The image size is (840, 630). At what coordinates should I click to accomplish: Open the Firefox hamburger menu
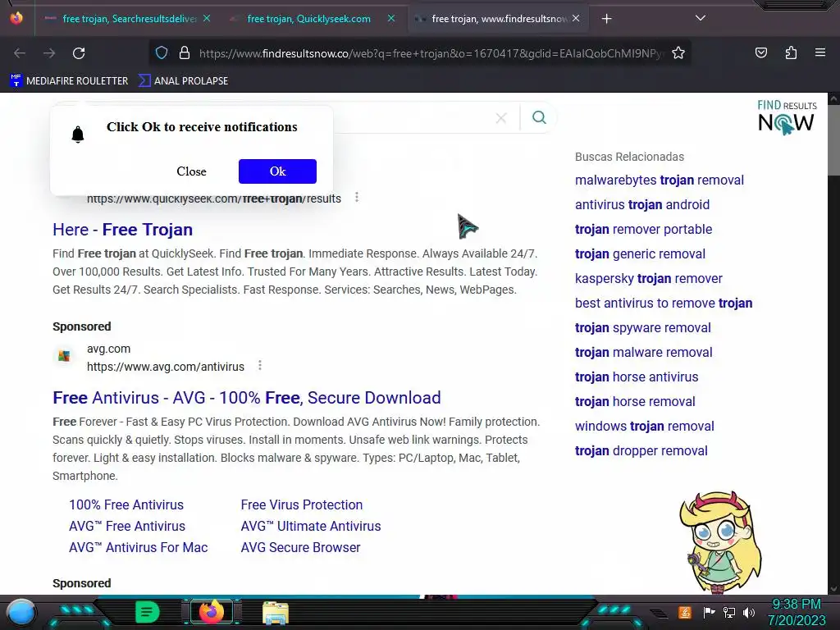[x=820, y=52]
